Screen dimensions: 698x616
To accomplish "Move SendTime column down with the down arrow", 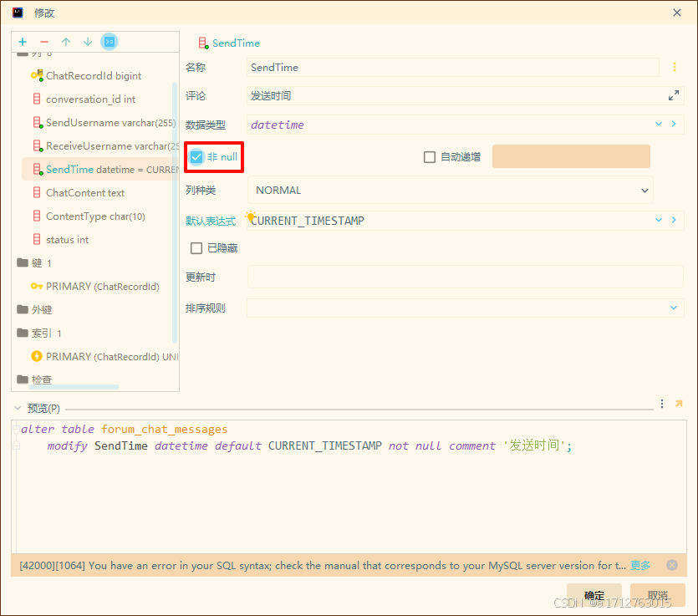I will (87, 41).
